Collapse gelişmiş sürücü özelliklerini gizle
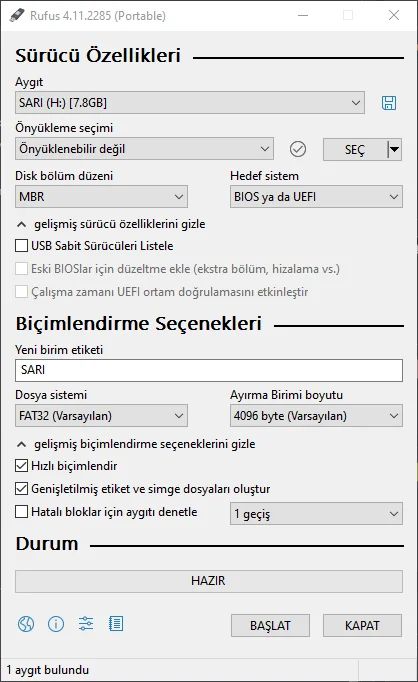The height and width of the screenshot is (682, 418). [110, 224]
